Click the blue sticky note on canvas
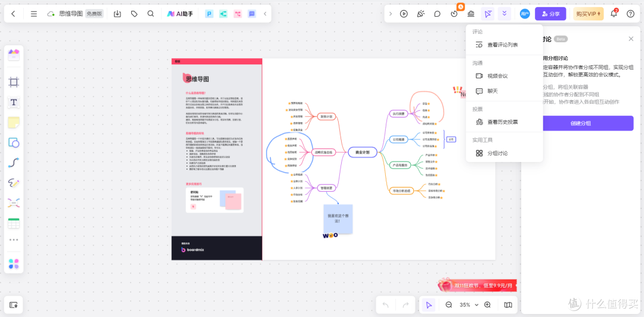This screenshot has width=644, height=317. [338, 219]
